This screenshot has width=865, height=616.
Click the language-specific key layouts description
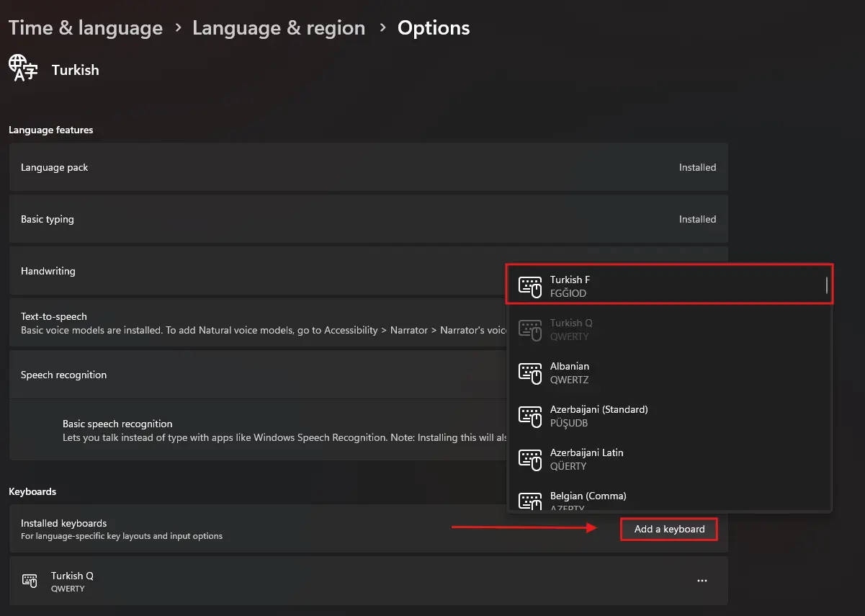(122, 536)
